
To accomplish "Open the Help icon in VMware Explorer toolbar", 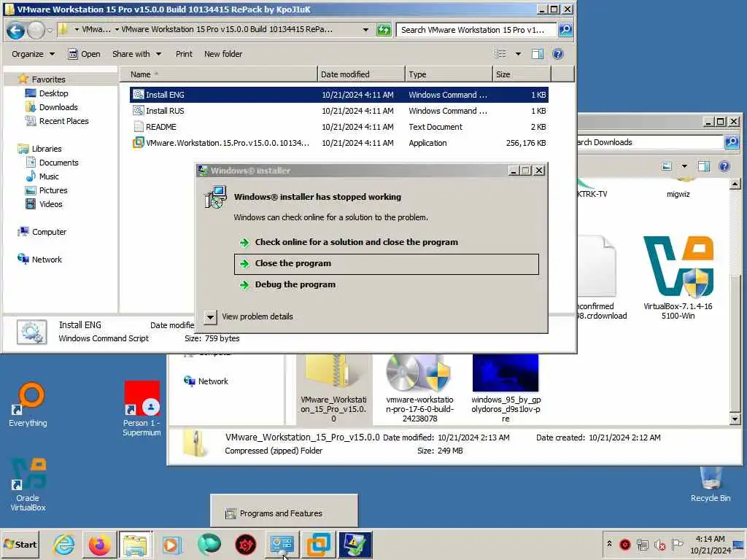I will click(x=558, y=54).
